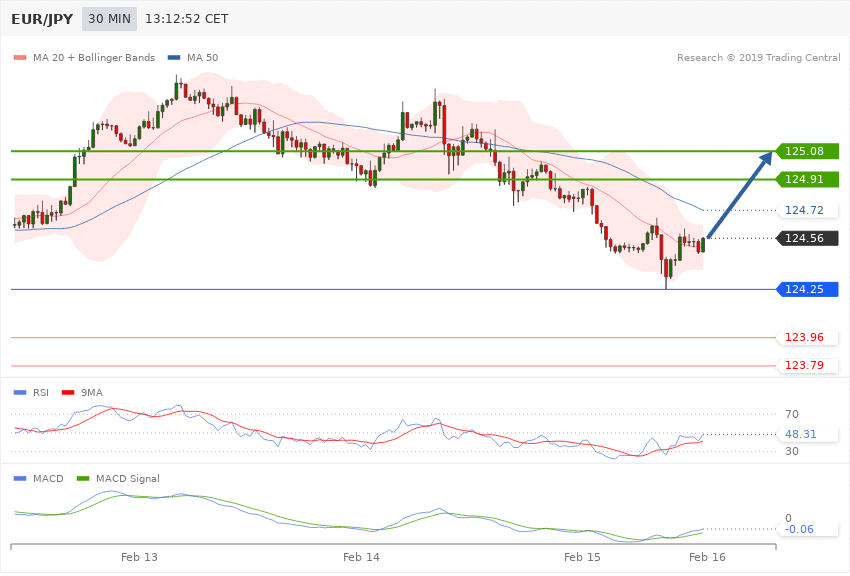
Task: Select the 30 MIN timeframe button
Action: point(109,19)
